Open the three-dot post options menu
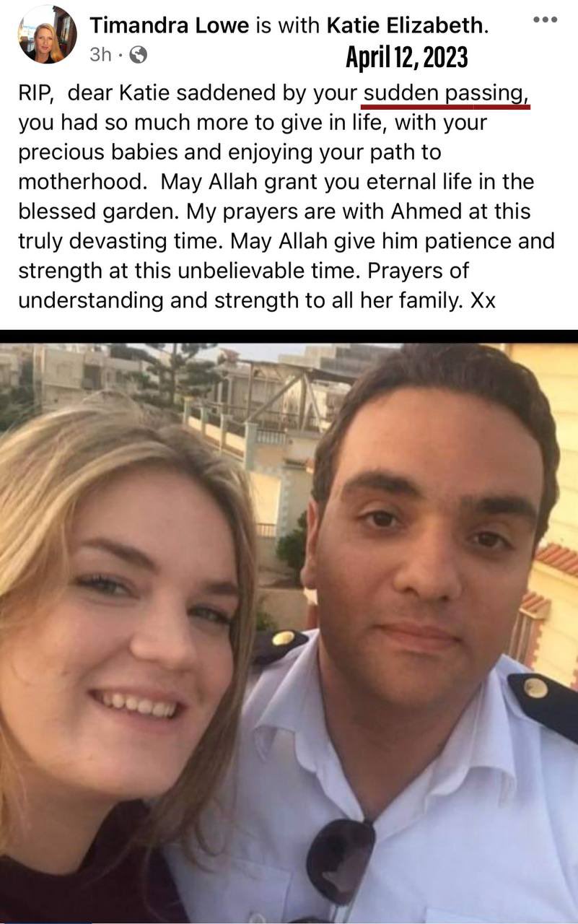 click(545, 20)
